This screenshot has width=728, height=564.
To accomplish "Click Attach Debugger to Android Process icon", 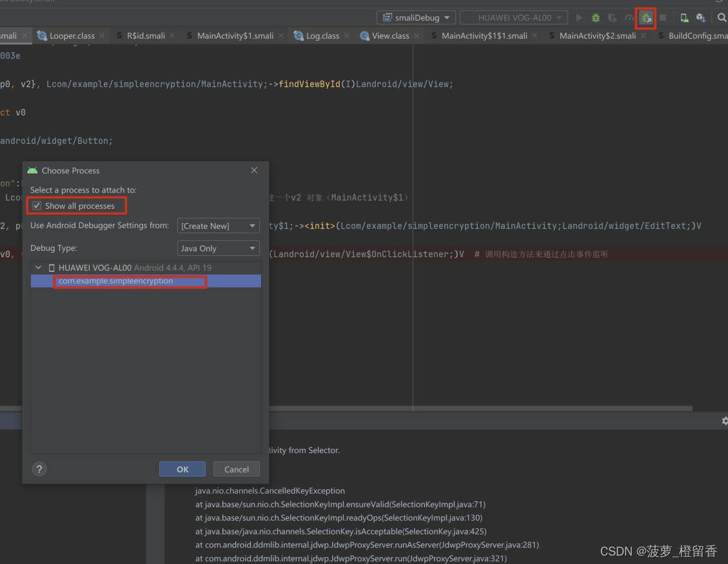I will (x=646, y=18).
